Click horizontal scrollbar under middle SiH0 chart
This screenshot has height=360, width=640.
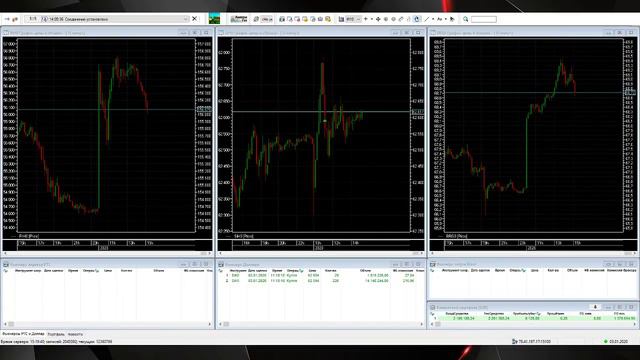pyautogui.click(x=321, y=253)
